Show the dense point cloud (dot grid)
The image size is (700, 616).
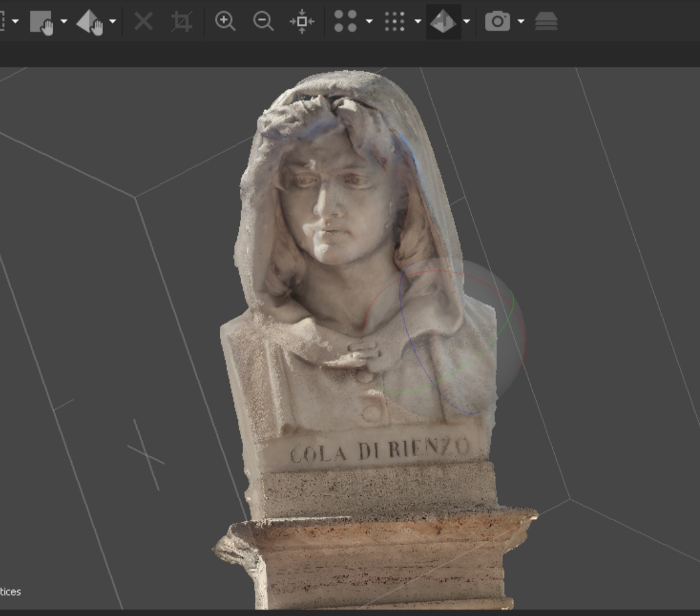(394, 21)
